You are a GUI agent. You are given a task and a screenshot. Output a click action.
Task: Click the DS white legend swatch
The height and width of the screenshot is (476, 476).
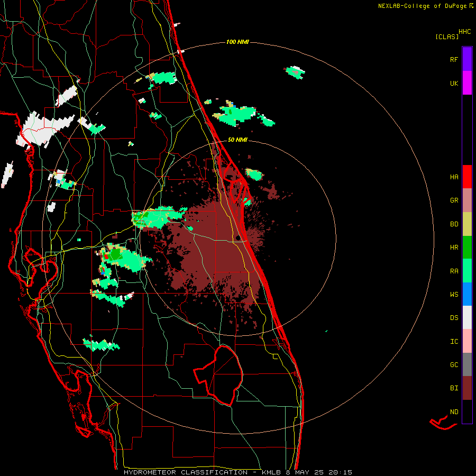tap(467, 317)
